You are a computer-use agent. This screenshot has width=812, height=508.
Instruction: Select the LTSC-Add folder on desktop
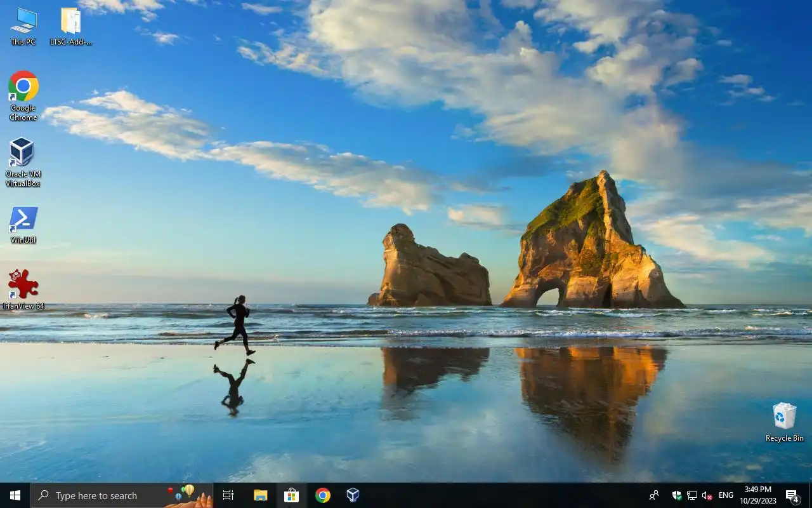click(x=70, y=26)
